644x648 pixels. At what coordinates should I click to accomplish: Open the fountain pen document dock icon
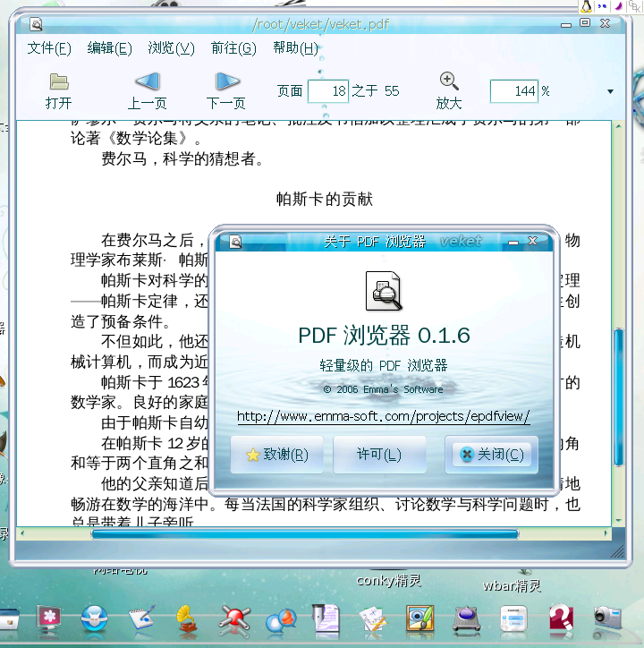[326, 618]
